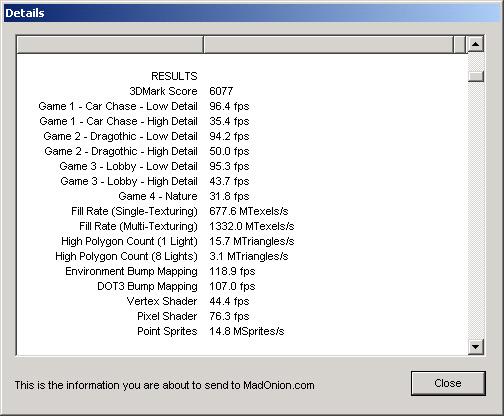Select Fill Rate (Single-Texturing) label
Screen dimensions: 504x416
tap(134, 211)
